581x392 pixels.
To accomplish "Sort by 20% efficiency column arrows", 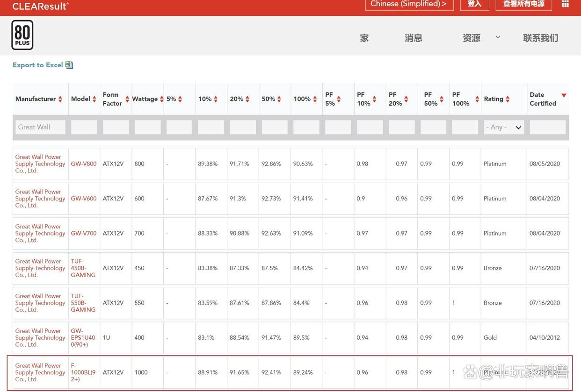I will [247, 99].
